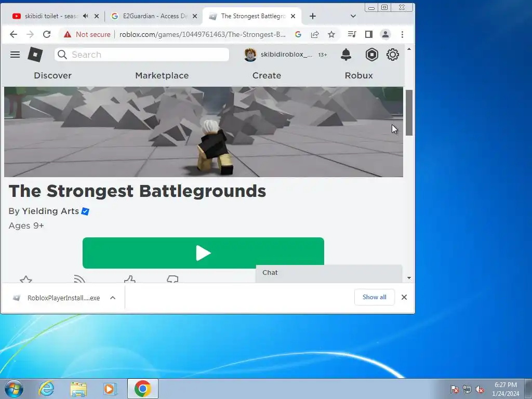Toggle Chrome side panel
This screenshot has width=532, height=399.
coord(369,34)
